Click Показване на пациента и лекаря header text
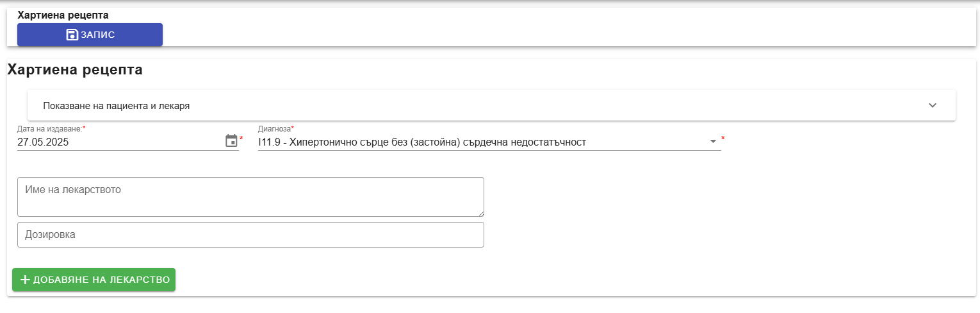Screen dimensions: 980x313 coord(116,106)
